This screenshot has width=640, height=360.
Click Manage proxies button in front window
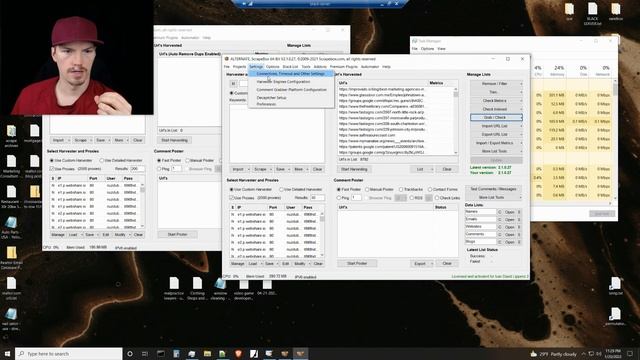pyautogui.click(x=237, y=264)
